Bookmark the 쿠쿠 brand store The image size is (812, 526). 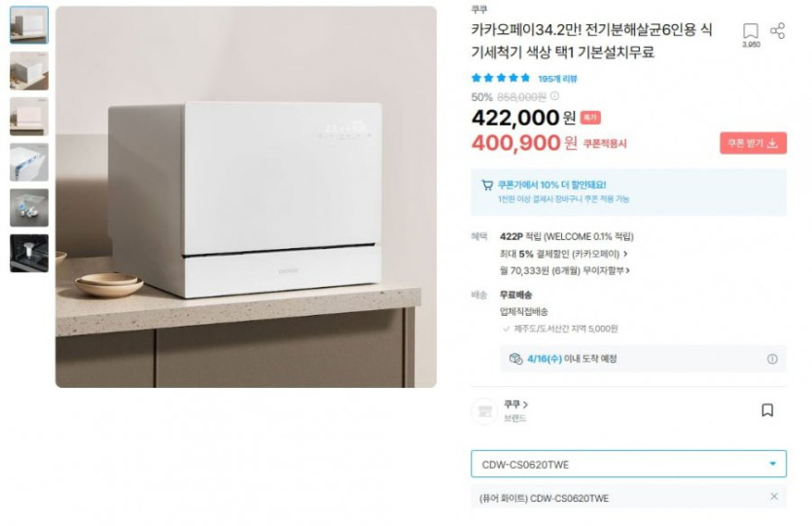click(x=767, y=410)
